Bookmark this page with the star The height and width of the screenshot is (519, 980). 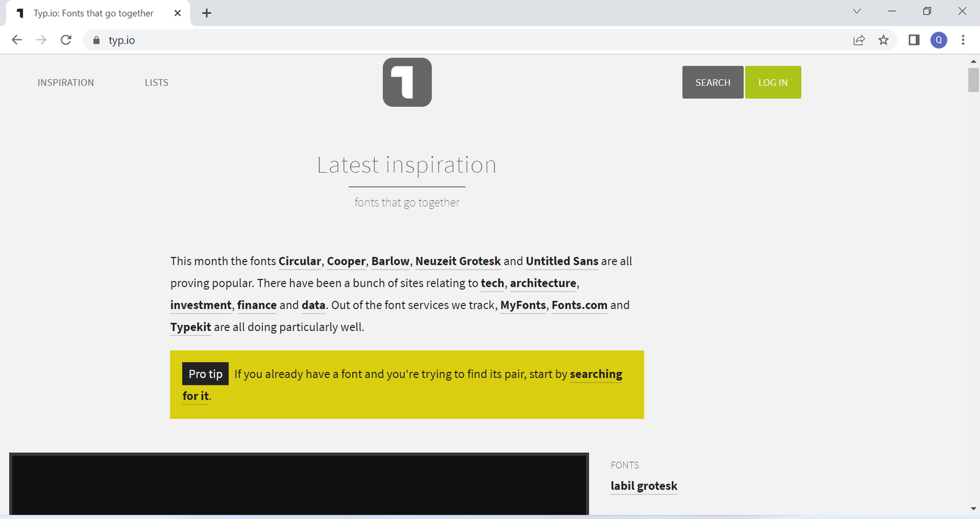pyautogui.click(x=883, y=40)
